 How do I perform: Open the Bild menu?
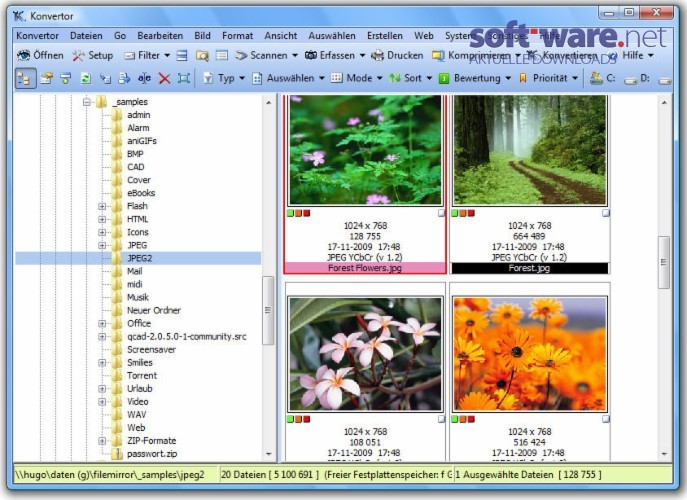202,35
